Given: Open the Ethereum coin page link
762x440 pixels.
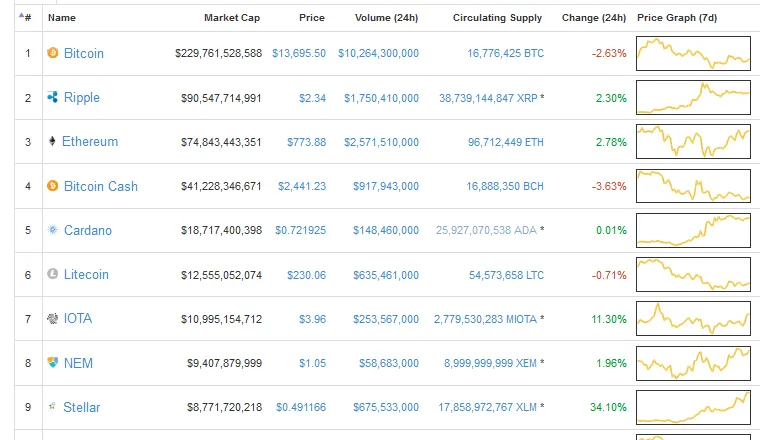Looking at the screenshot, I should point(90,141).
